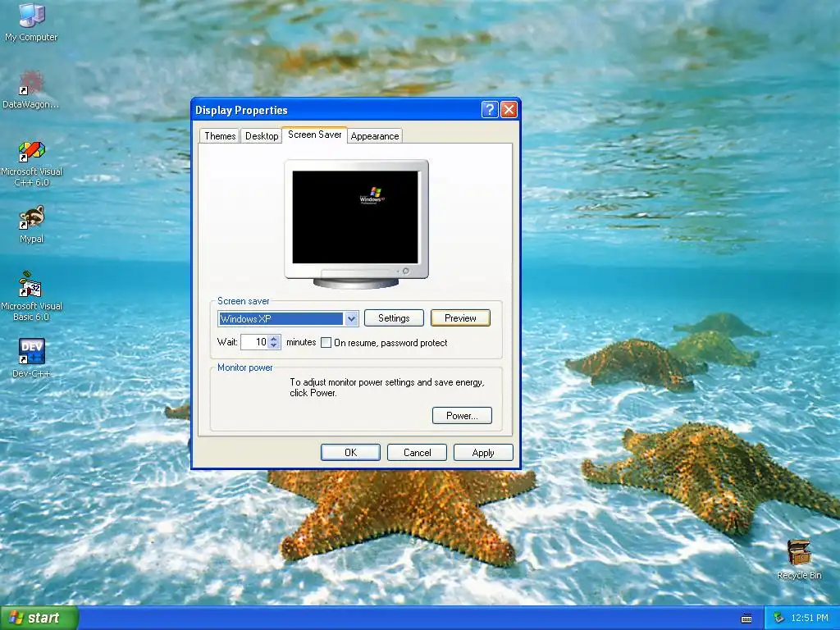Click the on-screen keyboard tray icon
The image size is (840, 630).
tap(746, 619)
